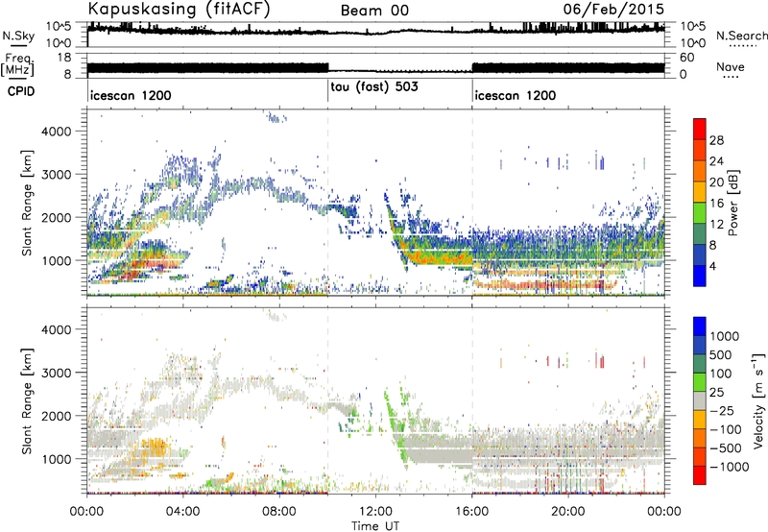This screenshot has width=768, height=532.
Task: Select the 12 value on power colorbar
Action: (x=716, y=225)
